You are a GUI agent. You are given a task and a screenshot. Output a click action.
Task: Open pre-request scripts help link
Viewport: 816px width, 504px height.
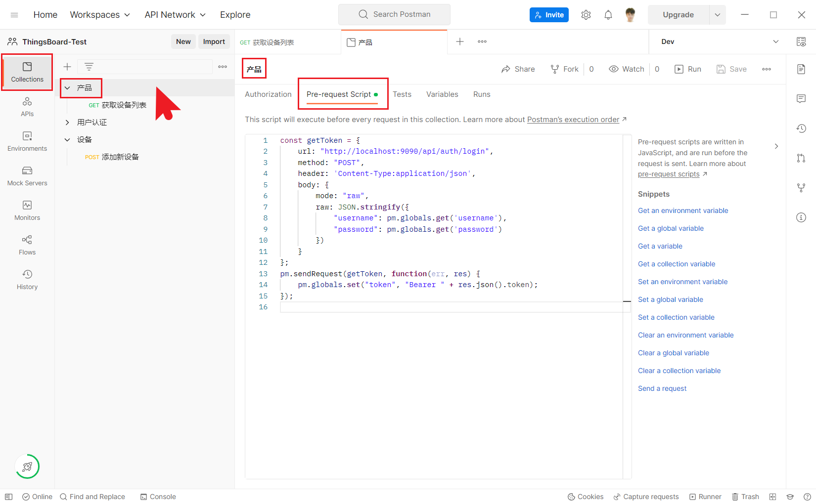(x=669, y=174)
